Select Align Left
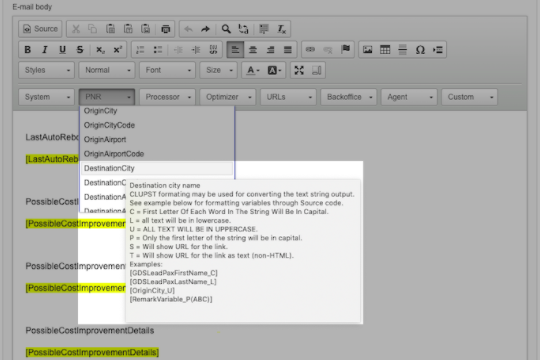540x360 pixels. (235, 50)
